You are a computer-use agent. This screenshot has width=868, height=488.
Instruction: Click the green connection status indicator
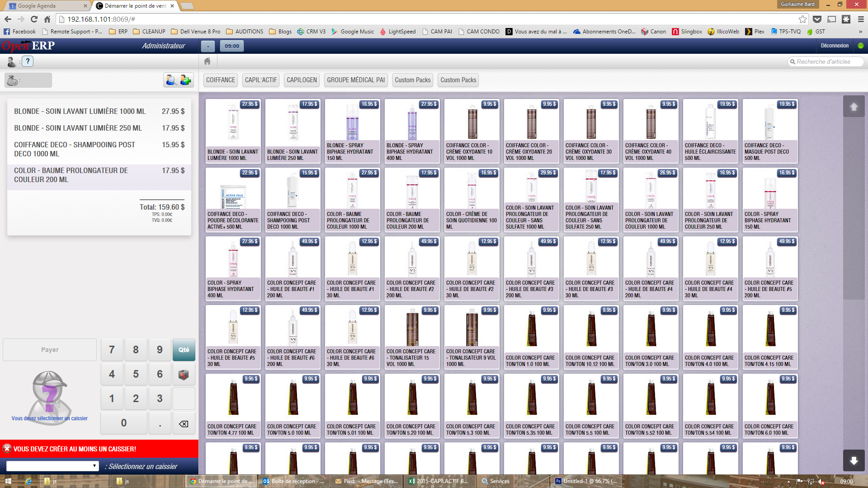(x=860, y=46)
